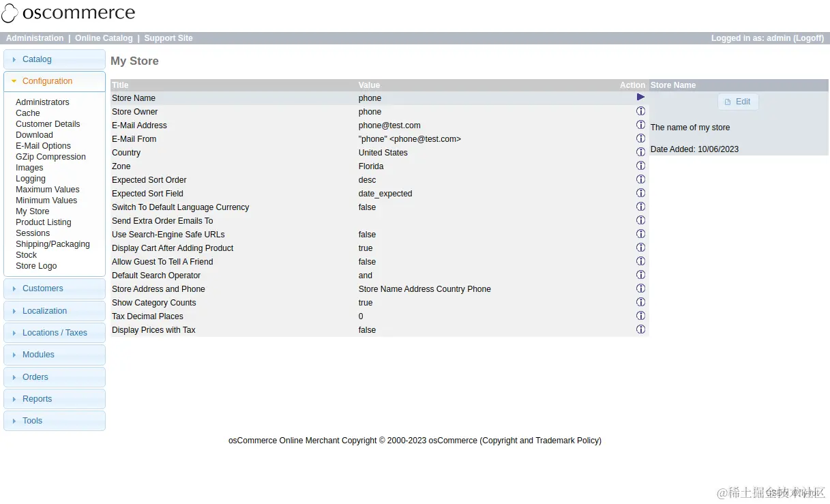Open Customer Details configuration page

pyautogui.click(x=48, y=124)
